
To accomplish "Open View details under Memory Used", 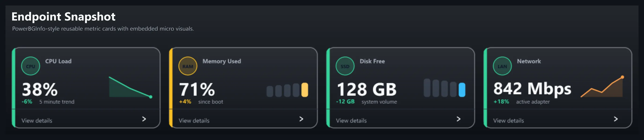I will 194,121.
